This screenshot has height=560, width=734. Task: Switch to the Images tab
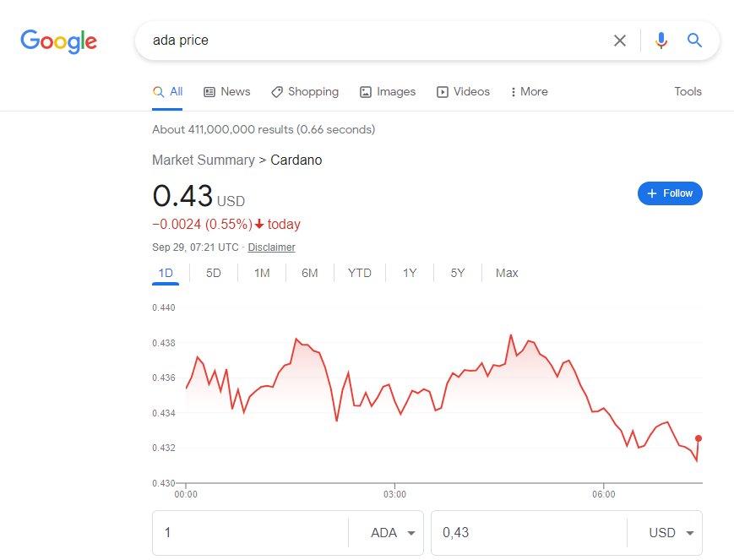tap(388, 92)
